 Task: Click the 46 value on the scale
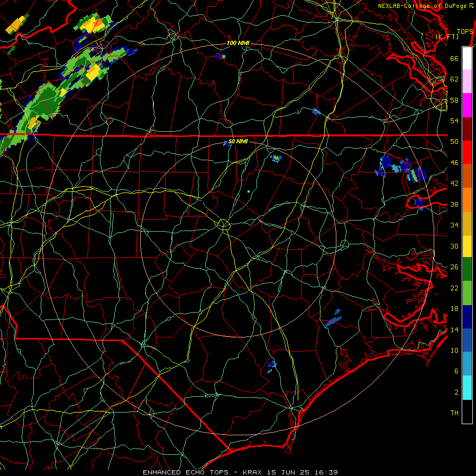tap(454, 163)
